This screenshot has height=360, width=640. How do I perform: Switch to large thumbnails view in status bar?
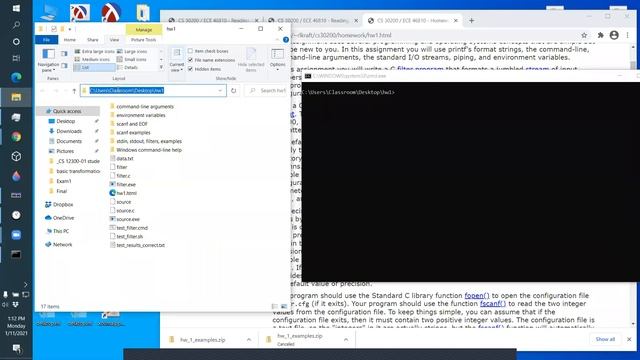284,306
